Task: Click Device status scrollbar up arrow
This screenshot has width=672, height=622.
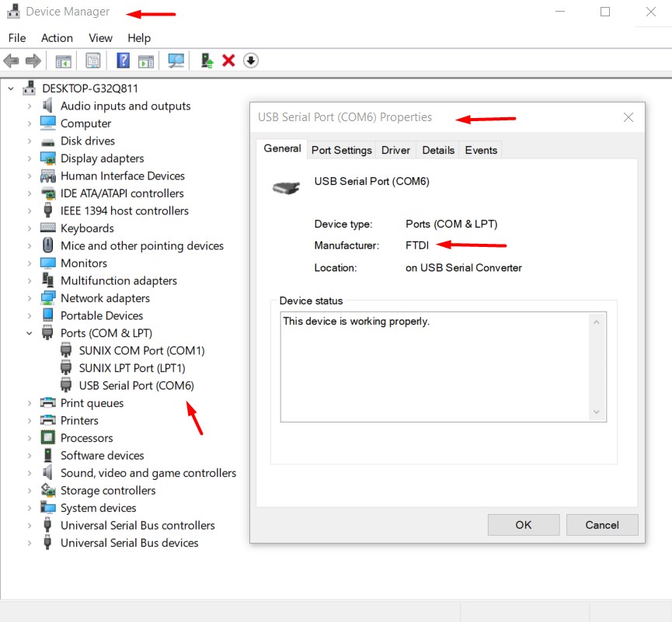Action: (596, 322)
